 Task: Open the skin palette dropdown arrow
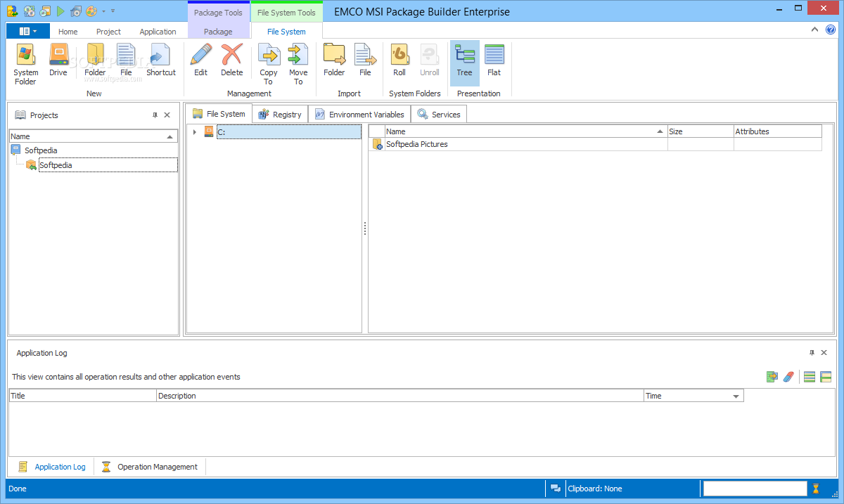104,11
